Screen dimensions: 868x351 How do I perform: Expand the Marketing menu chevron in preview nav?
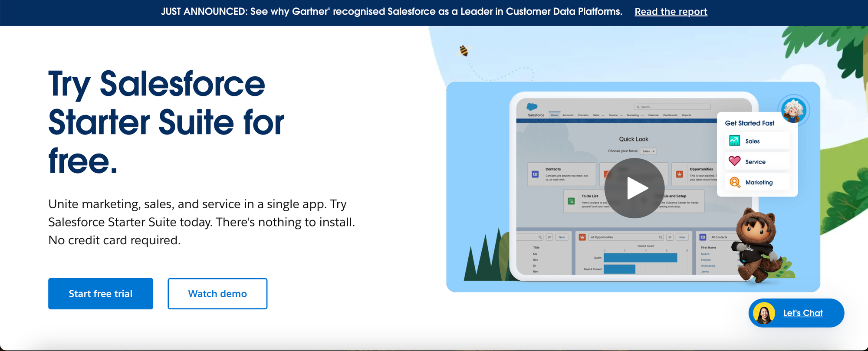coord(642,115)
